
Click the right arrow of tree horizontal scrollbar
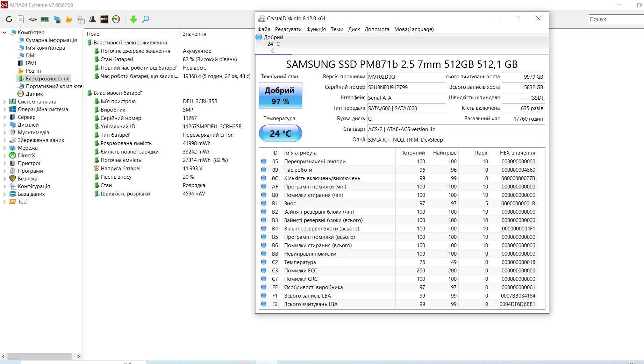pyautogui.click(x=78, y=356)
